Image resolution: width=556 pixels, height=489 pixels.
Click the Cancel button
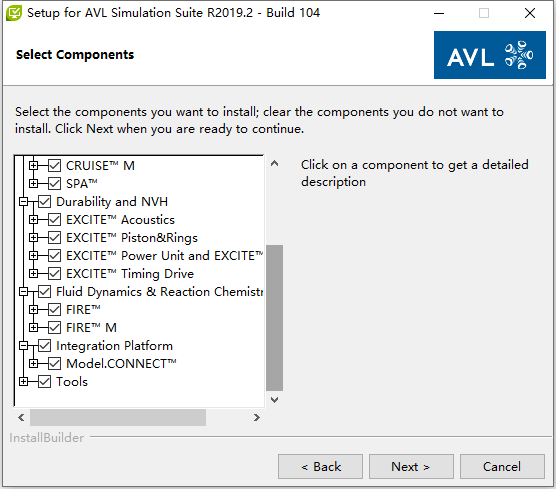[x=502, y=467]
